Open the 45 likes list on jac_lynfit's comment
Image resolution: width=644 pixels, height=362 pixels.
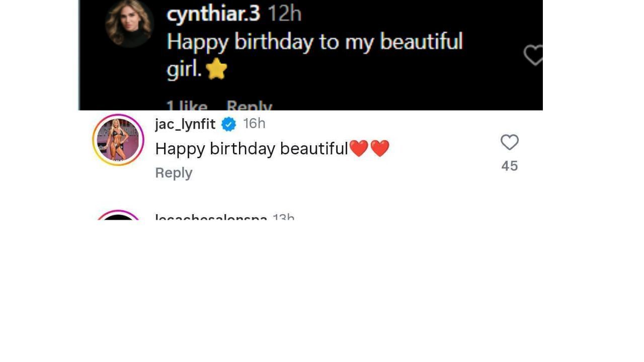pyautogui.click(x=510, y=165)
